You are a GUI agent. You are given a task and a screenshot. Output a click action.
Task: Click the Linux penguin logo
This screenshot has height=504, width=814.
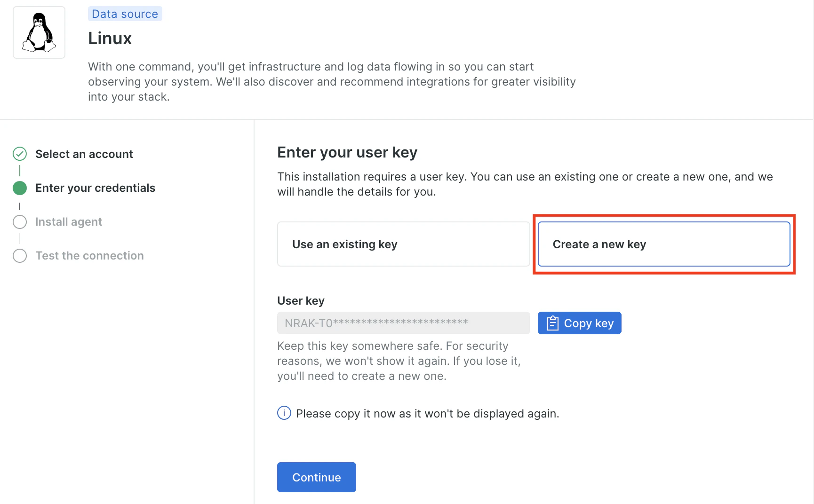(39, 32)
